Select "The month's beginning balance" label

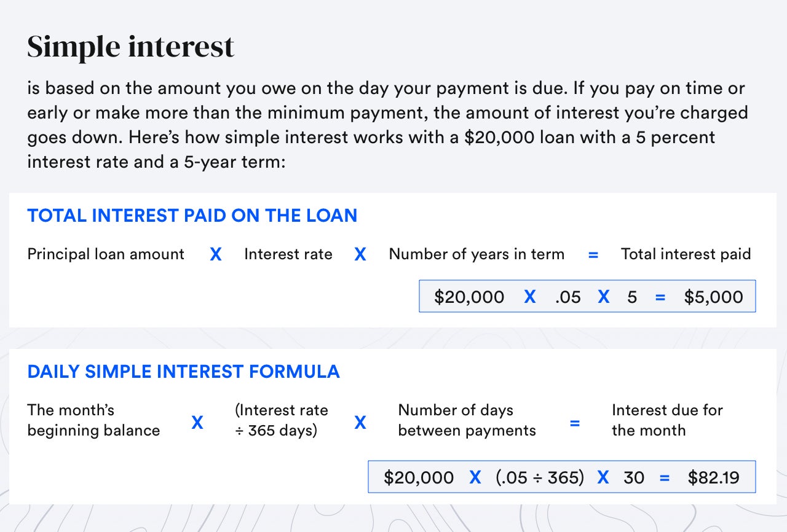[x=93, y=420]
